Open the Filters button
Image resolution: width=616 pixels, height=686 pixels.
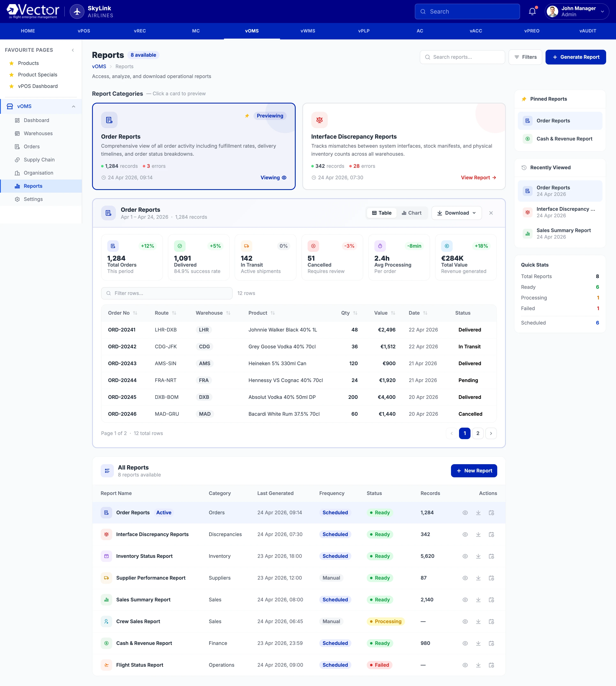(525, 57)
